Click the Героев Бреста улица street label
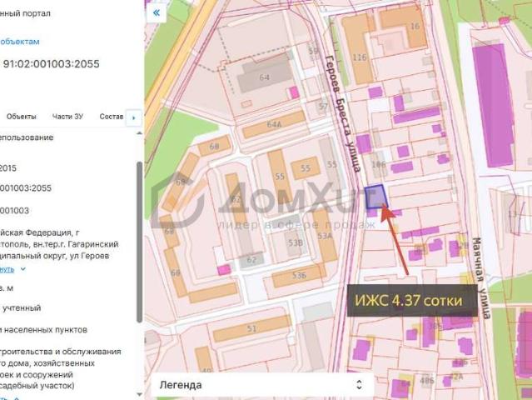532x400 pixels. (x=343, y=114)
